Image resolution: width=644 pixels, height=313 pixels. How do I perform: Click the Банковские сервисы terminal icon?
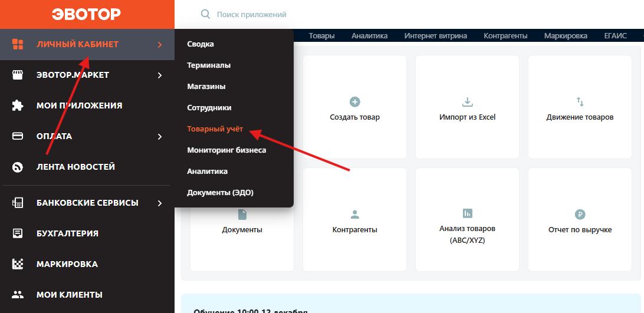[18, 203]
